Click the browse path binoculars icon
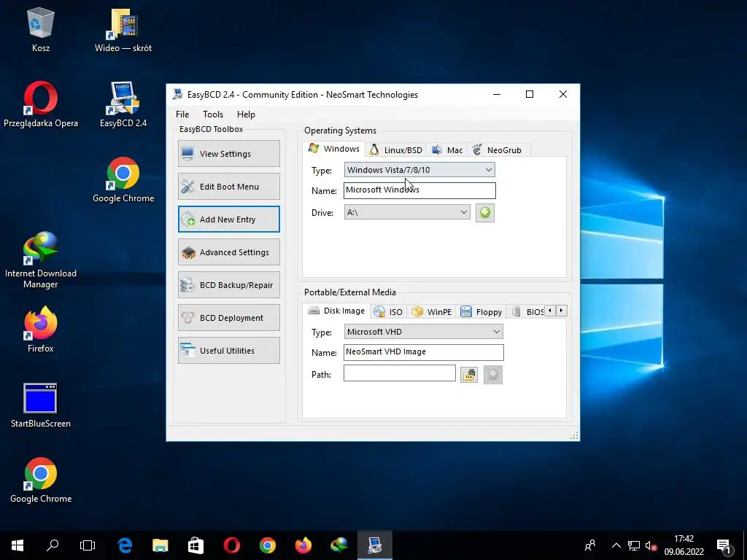 (x=469, y=375)
